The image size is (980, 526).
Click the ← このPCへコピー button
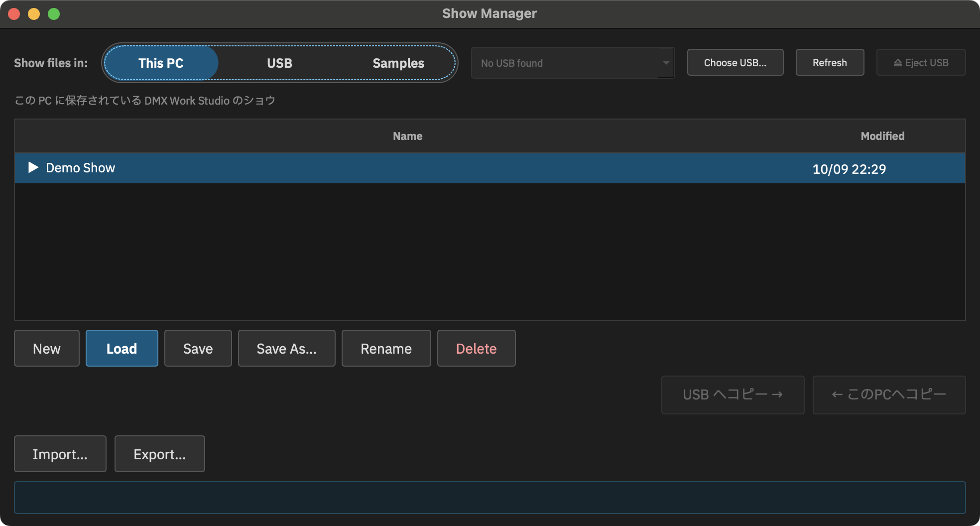pyautogui.click(x=889, y=394)
